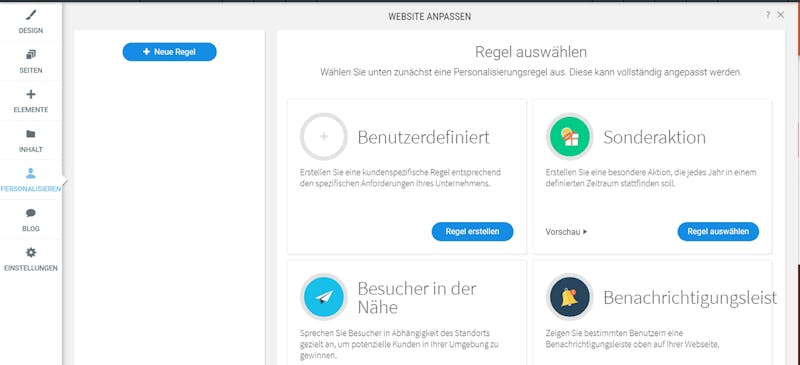Open the DESIGN sidebar label
800x365 pixels.
point(31,31)
